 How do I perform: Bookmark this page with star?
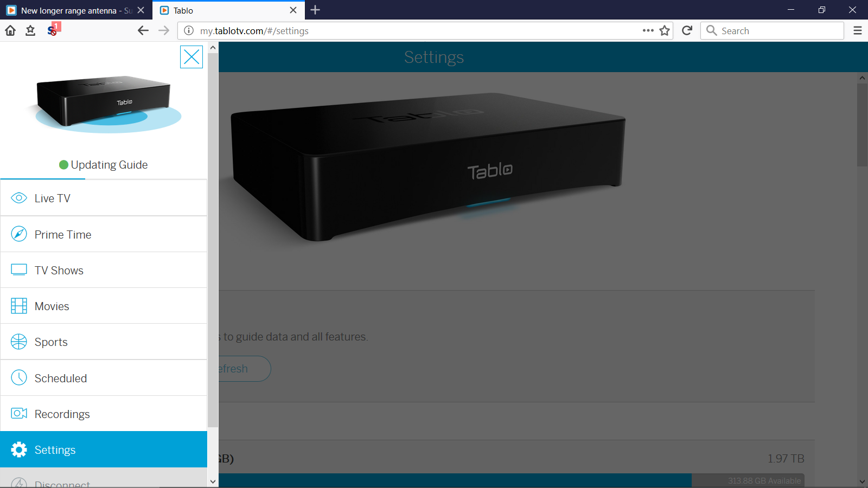(x=665, y=31)
